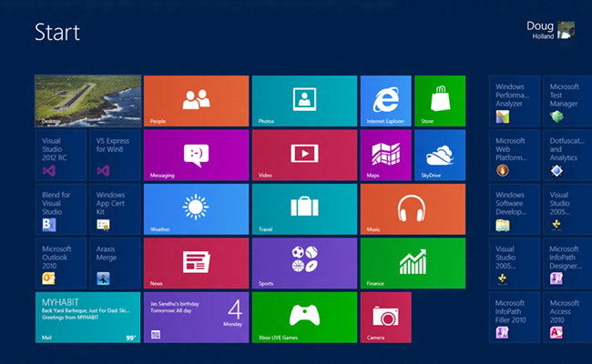The image size is (592, 364).
Task: Open Internet Explorer tile
Action: click(385, 100)
